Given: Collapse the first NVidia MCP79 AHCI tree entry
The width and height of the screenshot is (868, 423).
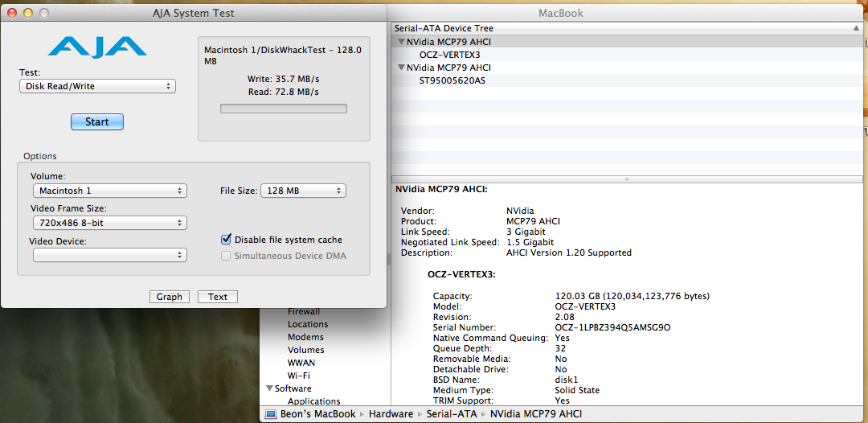Looking at the screenshot, I should (x=401, y=42).
